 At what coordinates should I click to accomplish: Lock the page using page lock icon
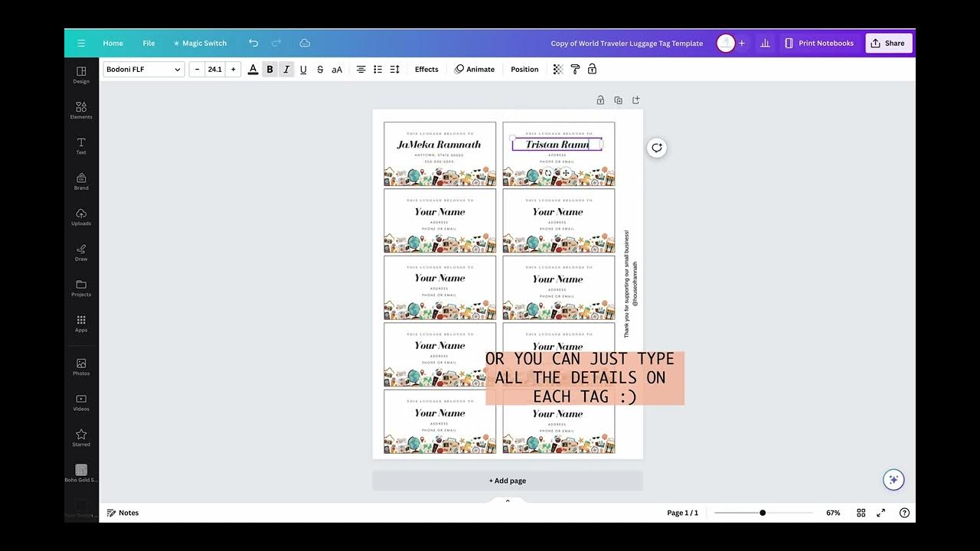click(x=600, y=100)
